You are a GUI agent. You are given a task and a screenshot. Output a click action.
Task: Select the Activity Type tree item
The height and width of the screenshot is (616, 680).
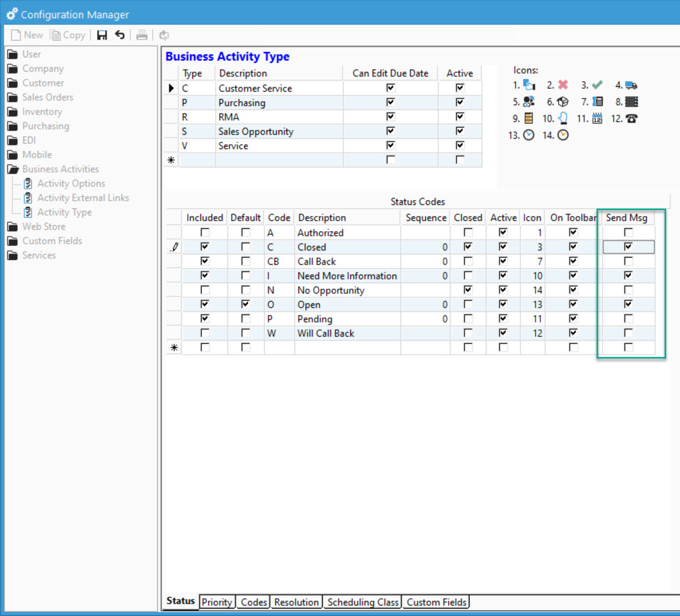64,212
